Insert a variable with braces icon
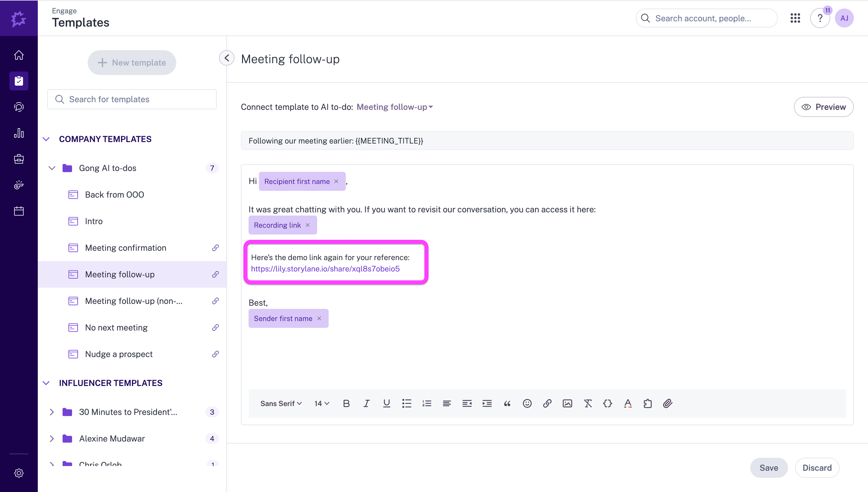The width and height of the screenshot is (868, 492). coord(608,403)
